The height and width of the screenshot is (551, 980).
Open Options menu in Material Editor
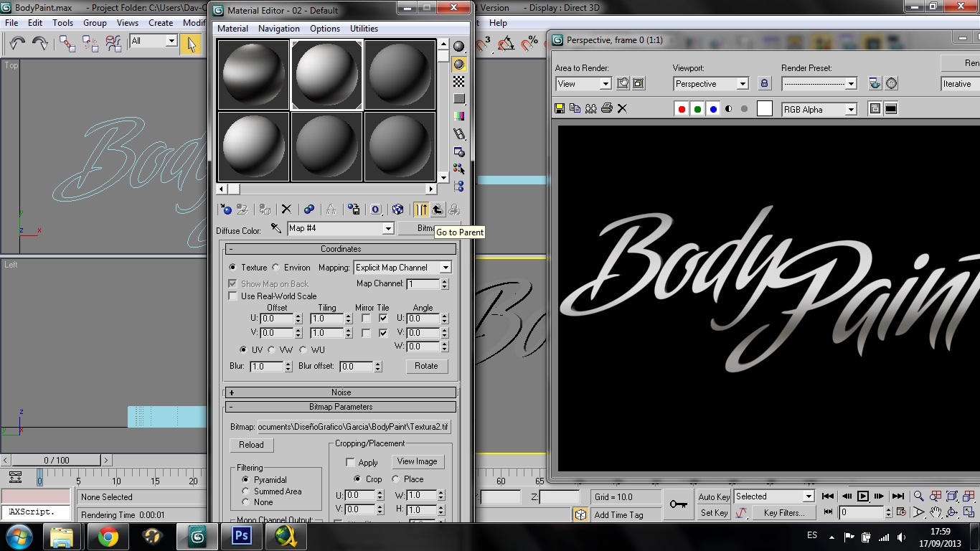[325, 29]
